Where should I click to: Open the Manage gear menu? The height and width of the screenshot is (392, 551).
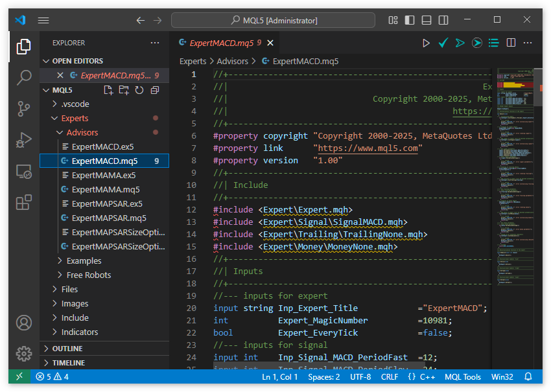23,353
